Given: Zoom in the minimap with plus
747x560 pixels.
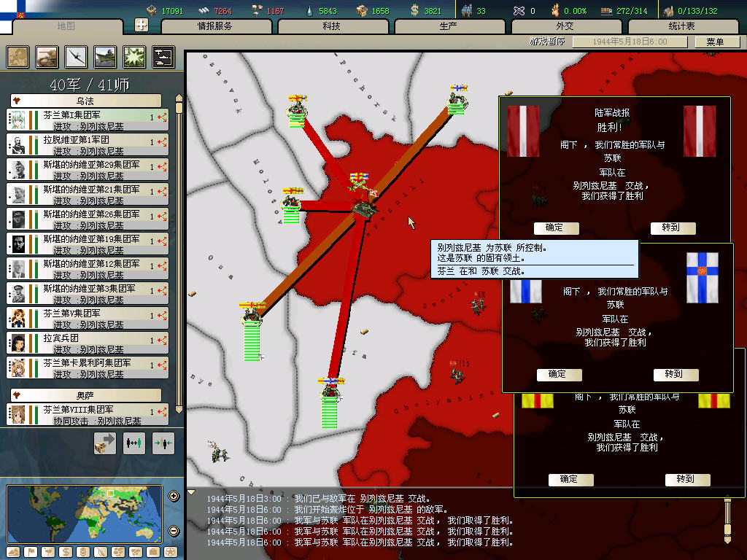Looking at the screenshot, I should pos(174,496).
